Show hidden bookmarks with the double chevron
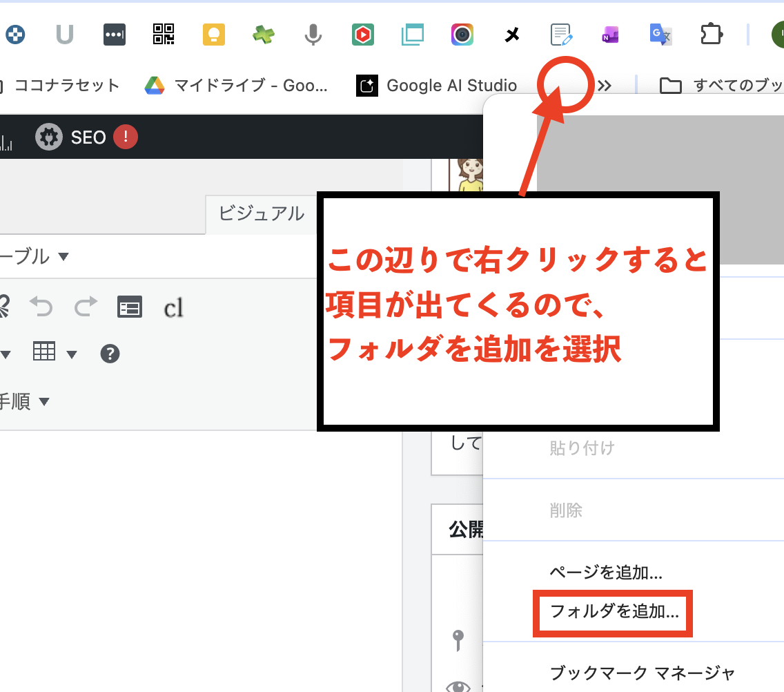 [605, 86]
